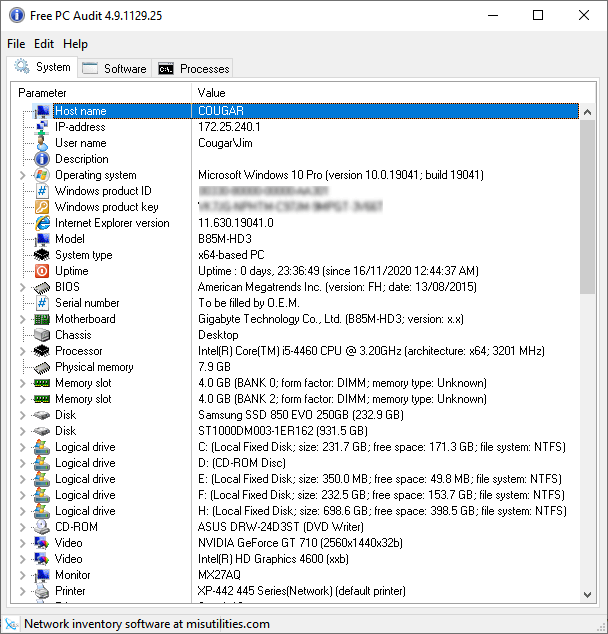Screen dimensions: 608x634
Task: Click the Samsung SSD Disk icon
Action: 42,415
